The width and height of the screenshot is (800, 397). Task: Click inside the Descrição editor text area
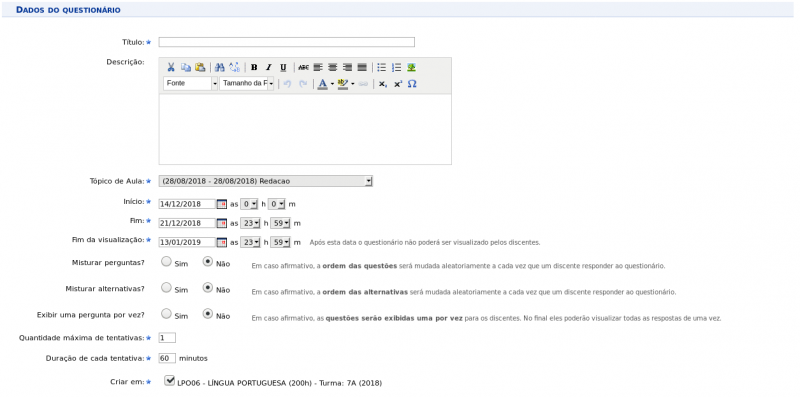coord(305,129)
